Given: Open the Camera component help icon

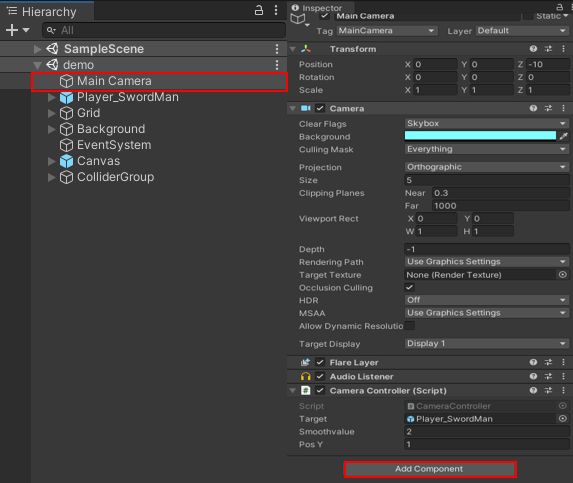Looking at the screenshot, I should tap(533, 108).
